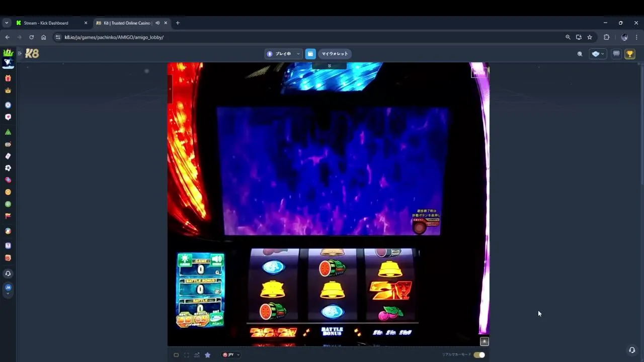
Task: Close the Kick Dashboard tab
Action: point(86,23)
